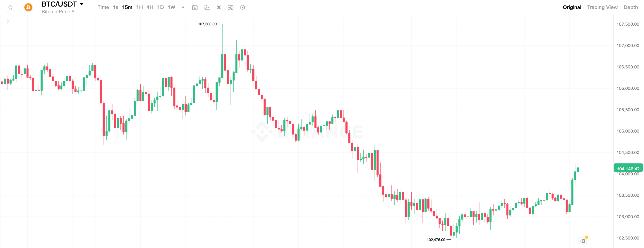Switch chart to 1H interval
This screenshot has height=248, width=644.
140,7
